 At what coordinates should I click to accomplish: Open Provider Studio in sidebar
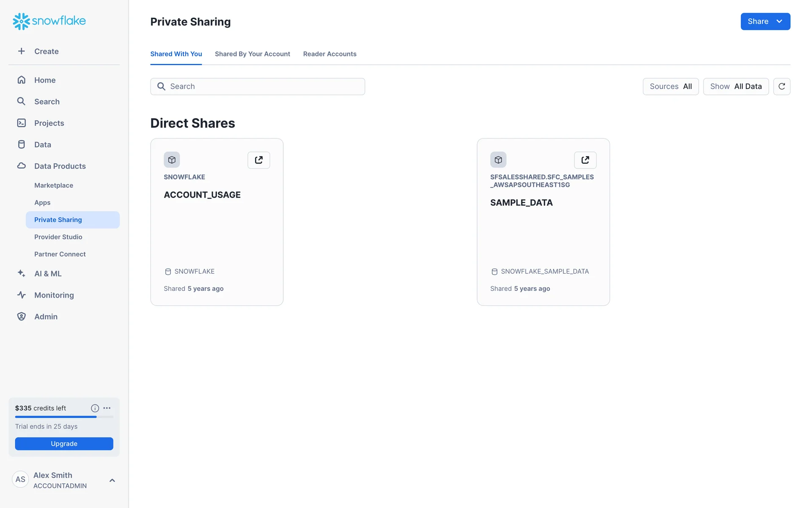58,237
